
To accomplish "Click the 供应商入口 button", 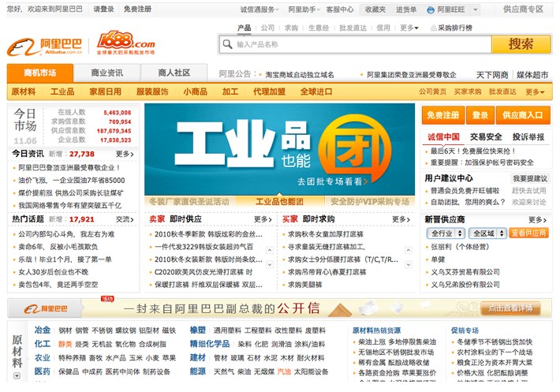I will pos(523,115).
